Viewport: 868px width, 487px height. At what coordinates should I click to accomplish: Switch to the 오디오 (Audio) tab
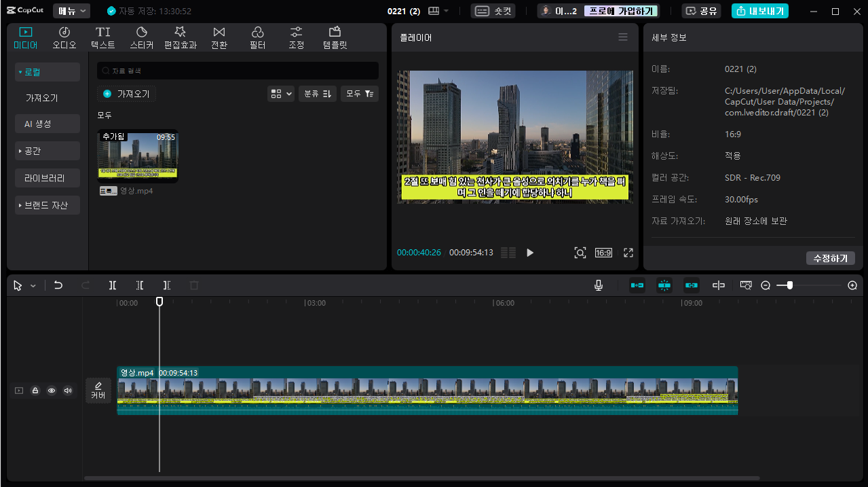64,38
